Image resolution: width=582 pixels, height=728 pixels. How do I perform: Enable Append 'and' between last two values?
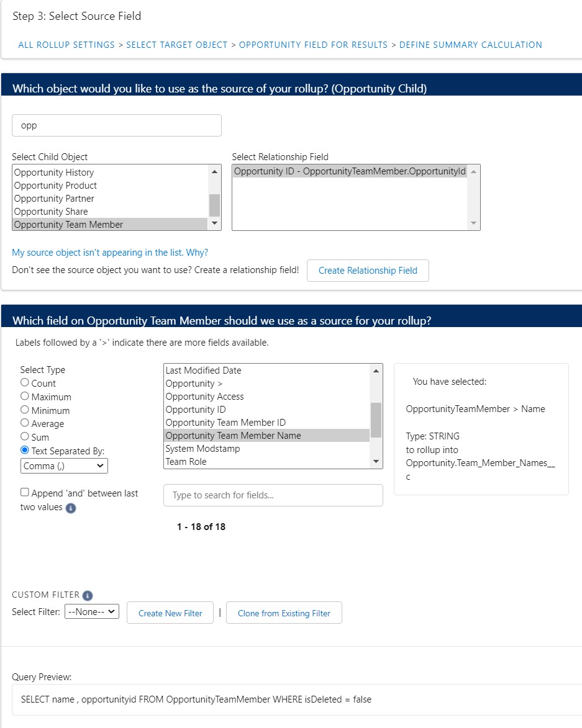[25, 493]
